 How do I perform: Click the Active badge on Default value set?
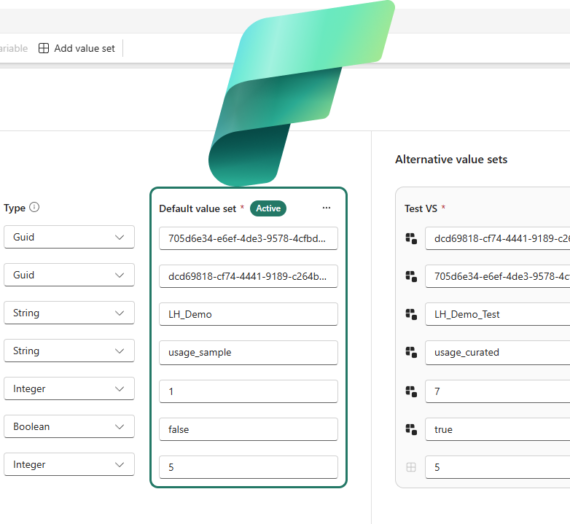[268, 208]
